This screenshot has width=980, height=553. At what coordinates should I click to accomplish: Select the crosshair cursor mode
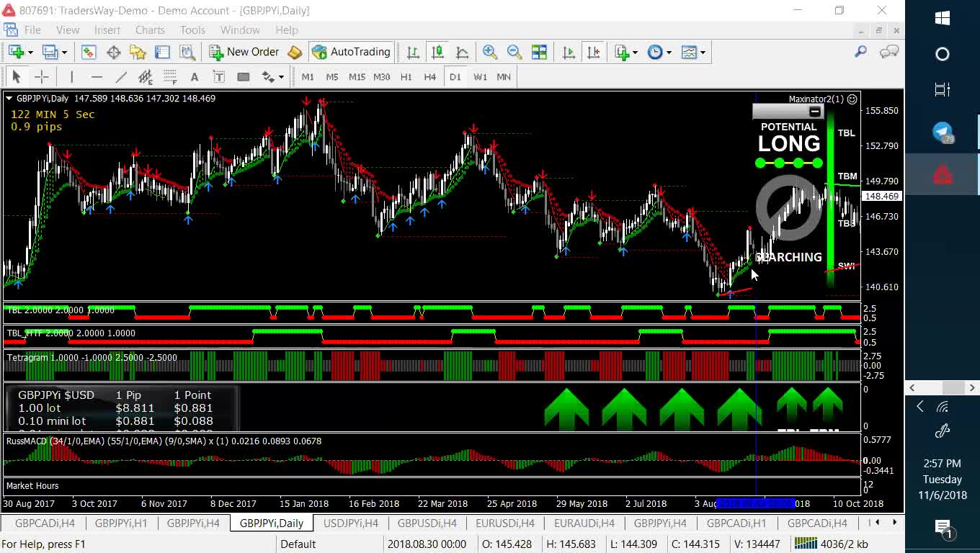42,77
